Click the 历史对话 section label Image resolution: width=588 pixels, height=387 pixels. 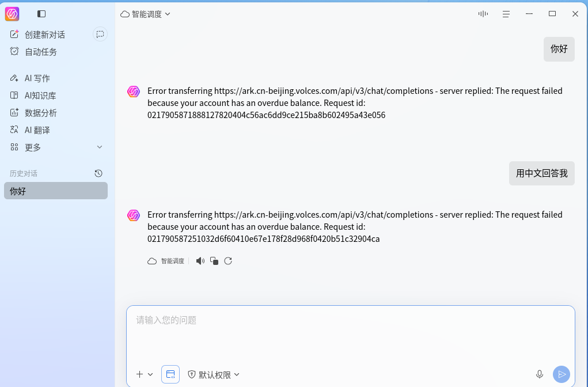point(24,173)
